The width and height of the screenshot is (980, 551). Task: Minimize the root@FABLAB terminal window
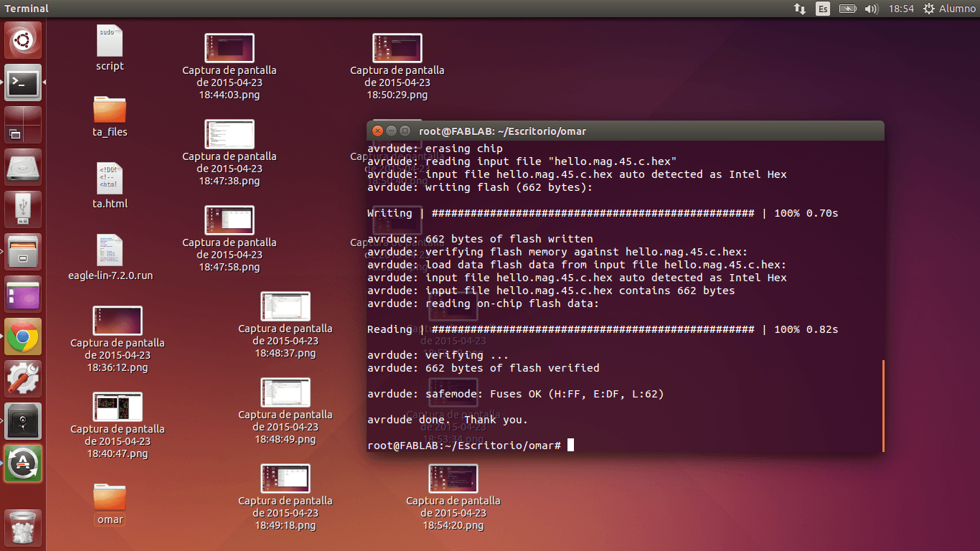click(x=391, y=131)
